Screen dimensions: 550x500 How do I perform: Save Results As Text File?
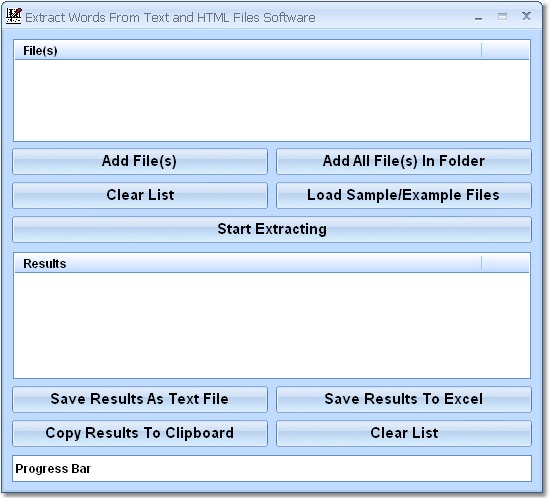140,399
